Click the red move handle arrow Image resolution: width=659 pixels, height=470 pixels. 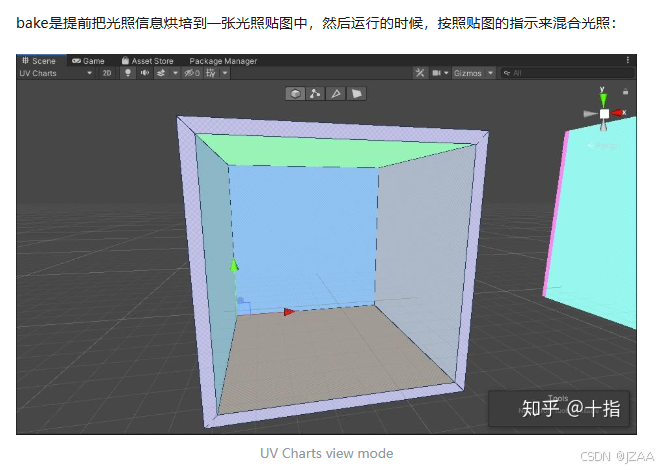click(x=289, y=312)
